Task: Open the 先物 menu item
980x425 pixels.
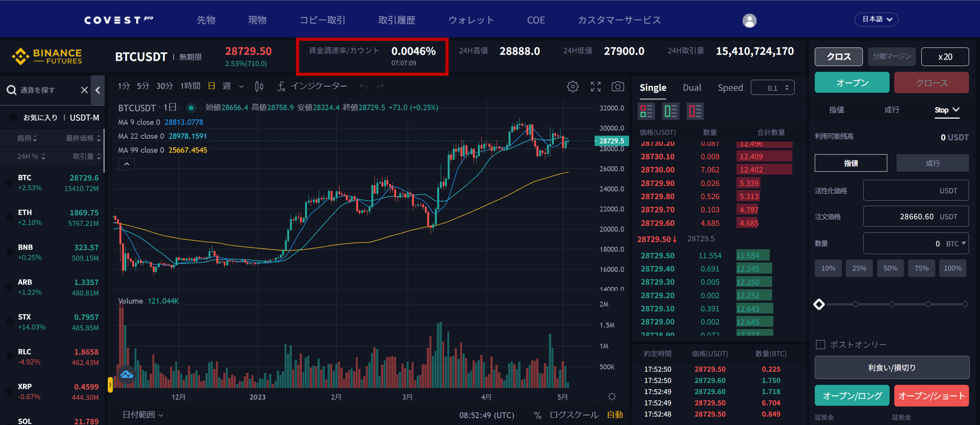Action: (206, 20)
